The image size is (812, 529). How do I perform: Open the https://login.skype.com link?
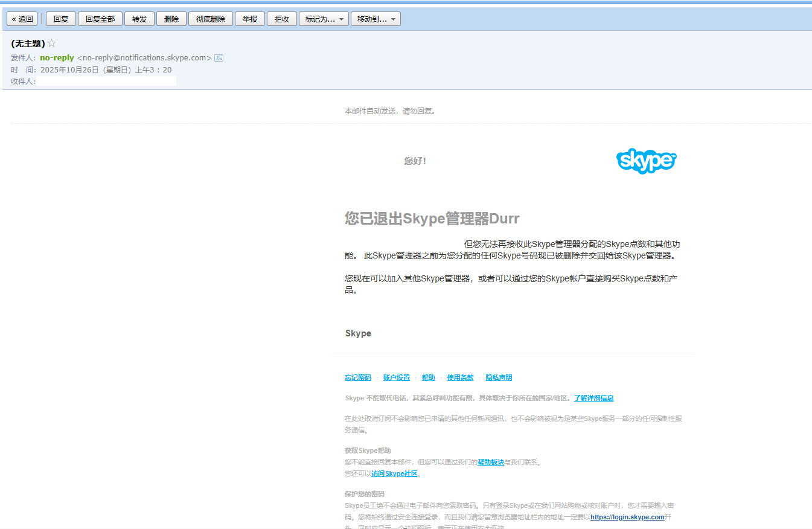(x=626, y=516)
